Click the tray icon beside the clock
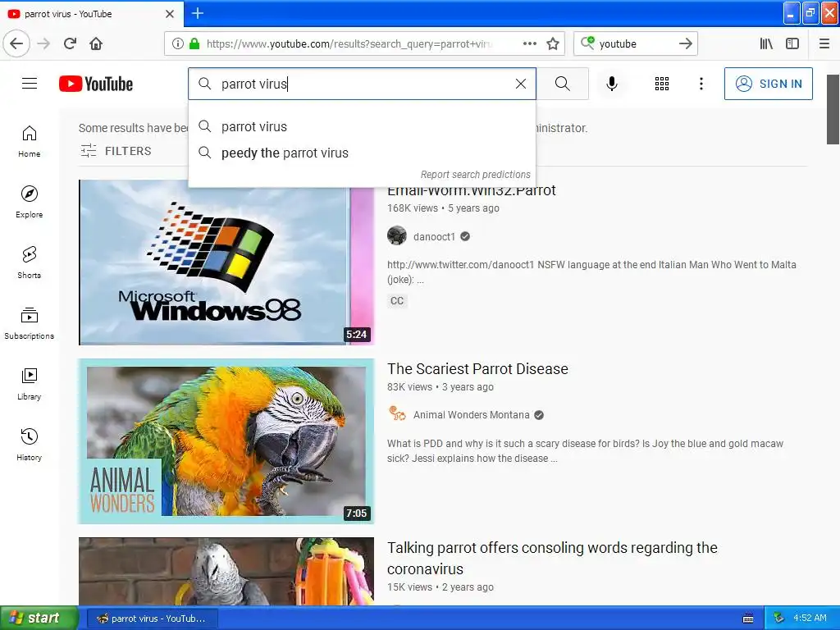Screen dimensions: 840x630 tap(779, 619)
